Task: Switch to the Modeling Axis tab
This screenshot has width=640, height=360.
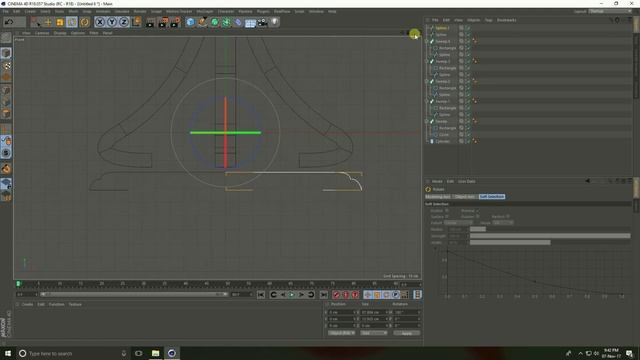Action: pyautogui.click(x=438, y=197)
